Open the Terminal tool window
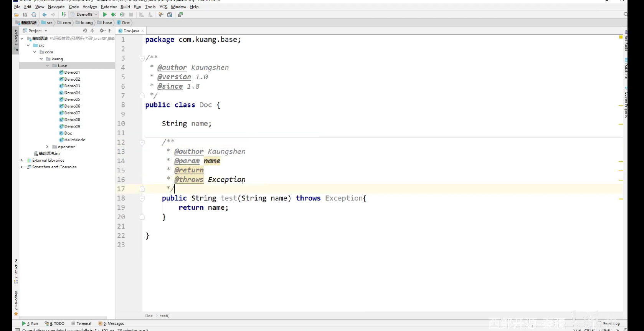644x331 pixels. [x=81, y=323]
